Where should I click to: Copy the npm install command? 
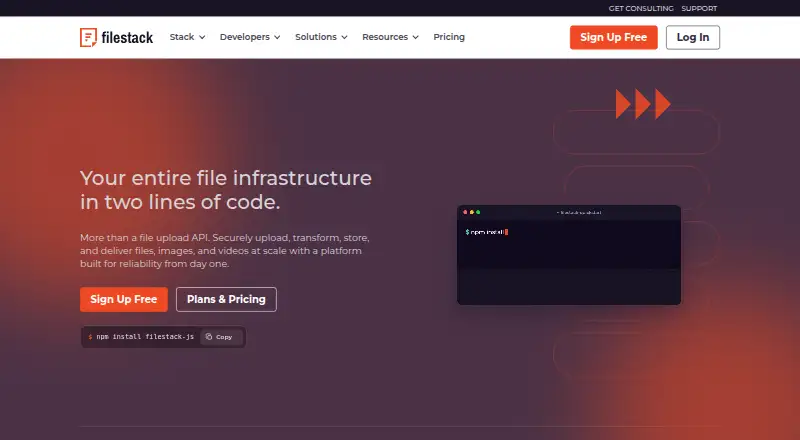coord(220,337)
